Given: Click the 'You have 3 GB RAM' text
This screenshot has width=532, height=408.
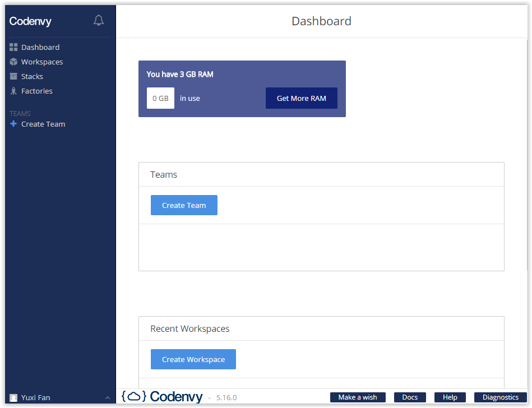Looking at the screenshot, I should click(180, 75).
